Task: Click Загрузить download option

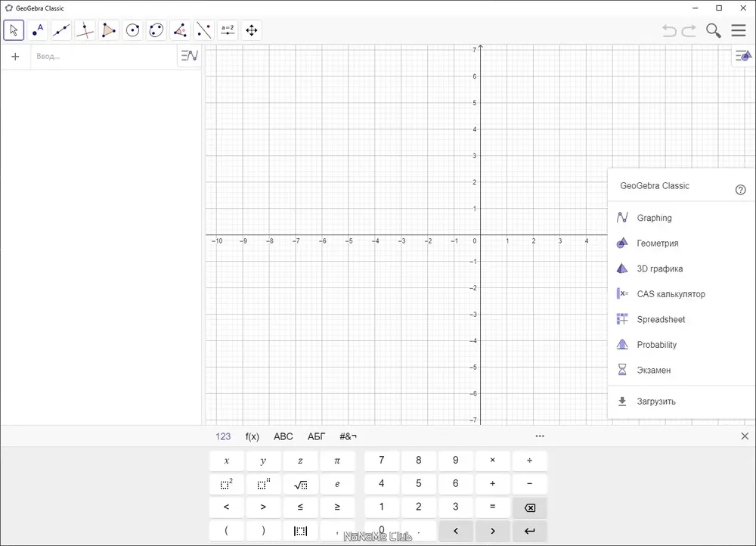Action: point(681,402)
